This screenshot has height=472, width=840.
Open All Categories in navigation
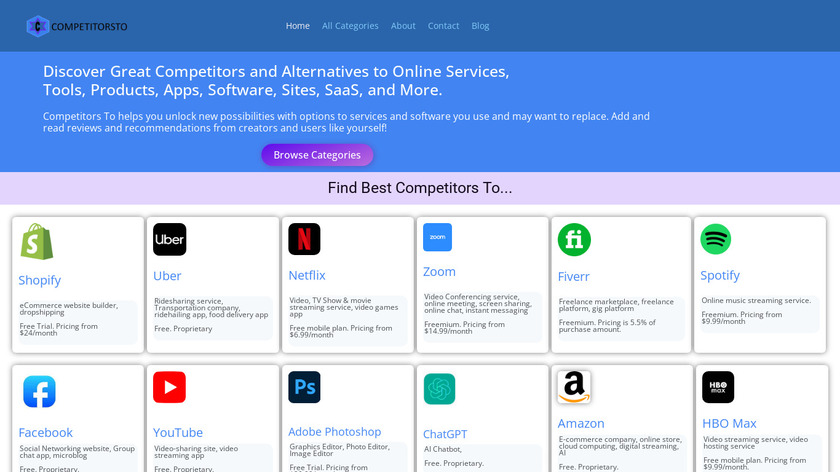tap(350, 26)
